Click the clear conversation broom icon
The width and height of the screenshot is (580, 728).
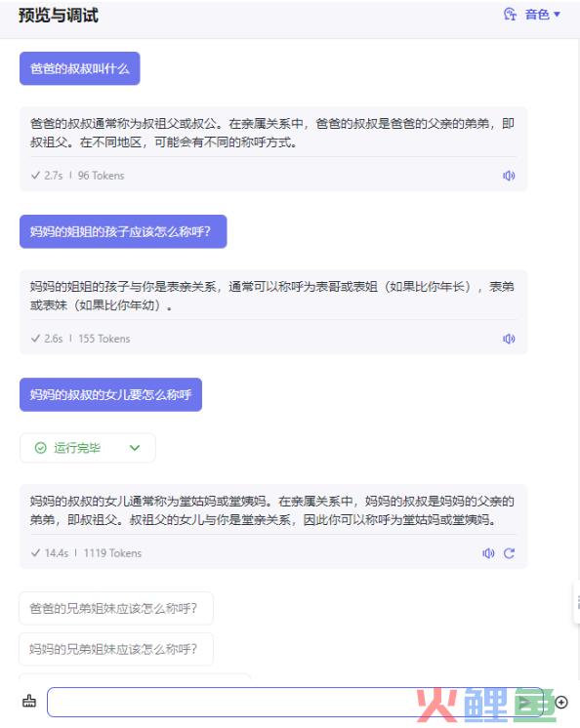tap(29, 701)
